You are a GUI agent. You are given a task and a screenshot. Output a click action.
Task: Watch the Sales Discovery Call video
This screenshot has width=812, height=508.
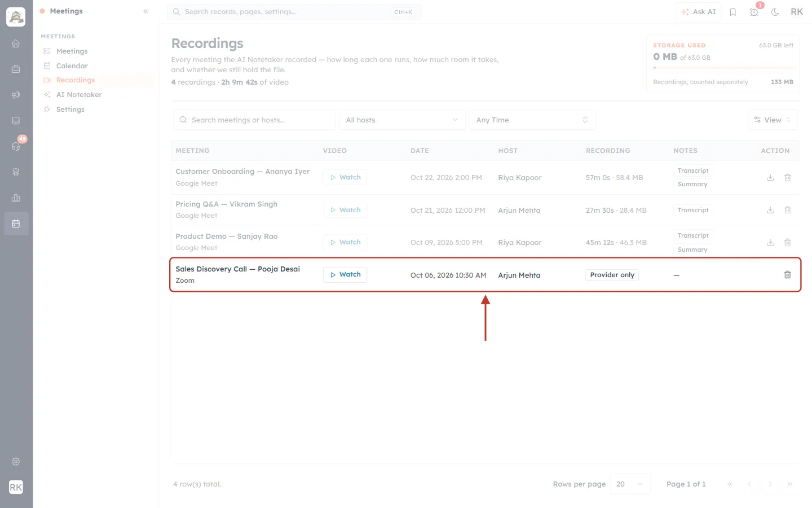345,274
